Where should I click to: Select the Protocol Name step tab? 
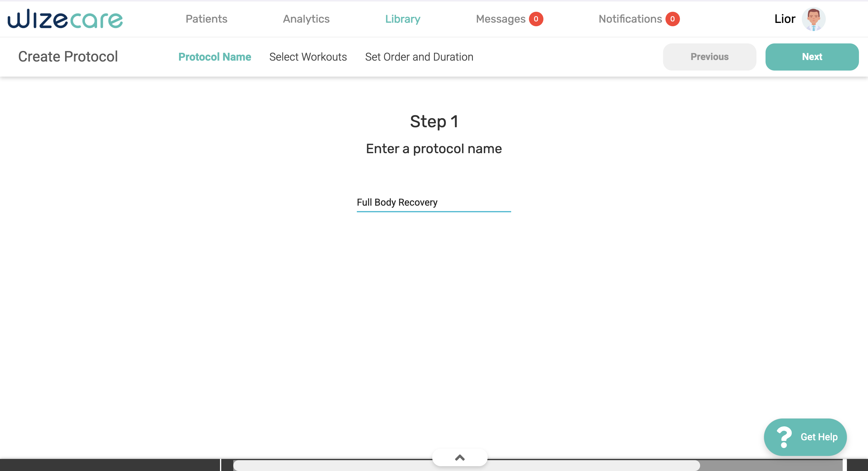point(215,57)
